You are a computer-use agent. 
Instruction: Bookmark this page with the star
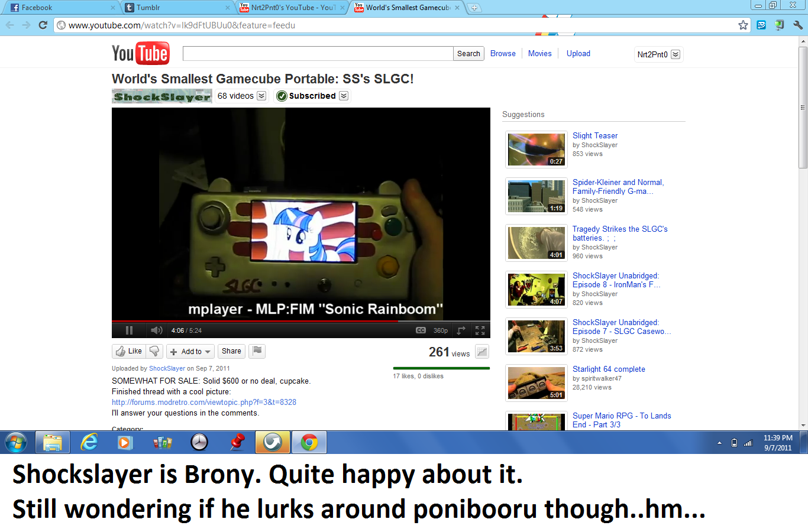743,25
